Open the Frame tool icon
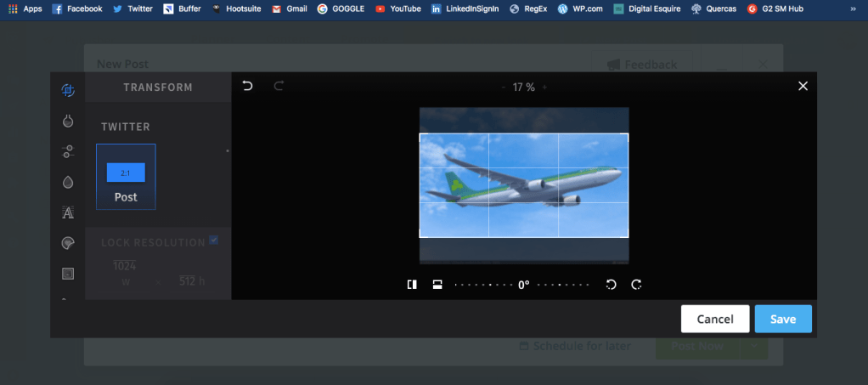The height and width of the screenshot is (385, 868). 68,274
